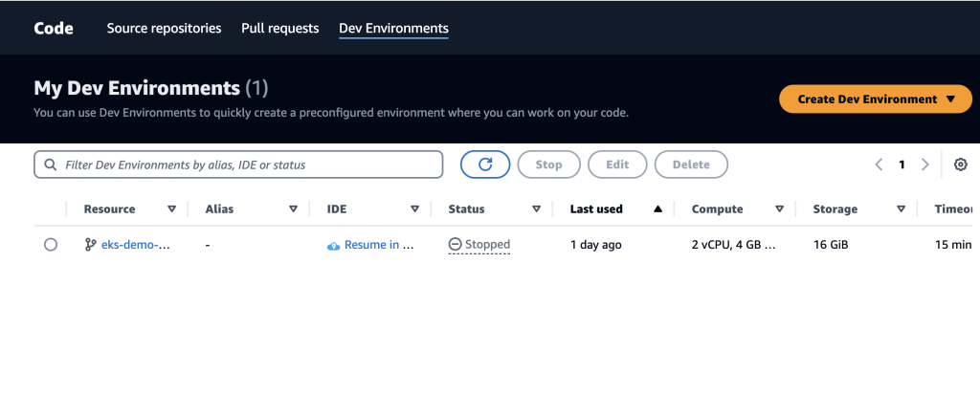The width and height of the screenshot is (980, 395).
Task: Click the Edit button
Action: tap(617, 165)
